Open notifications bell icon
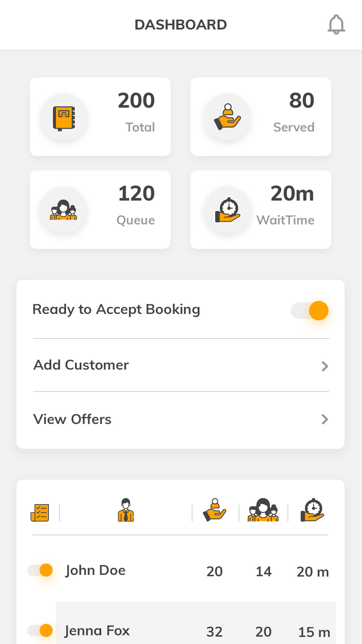The width and height of the screenshot is (362, 644). coord(336,24)
